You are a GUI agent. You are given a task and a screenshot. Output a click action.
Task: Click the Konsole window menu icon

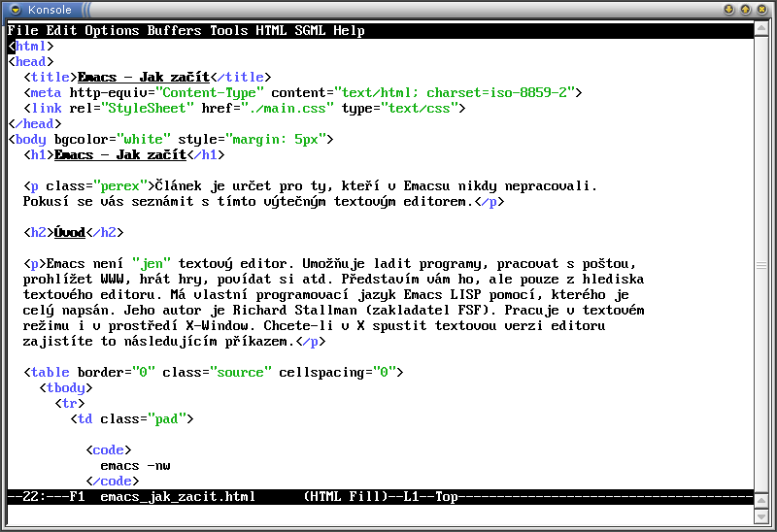(16, 10)
